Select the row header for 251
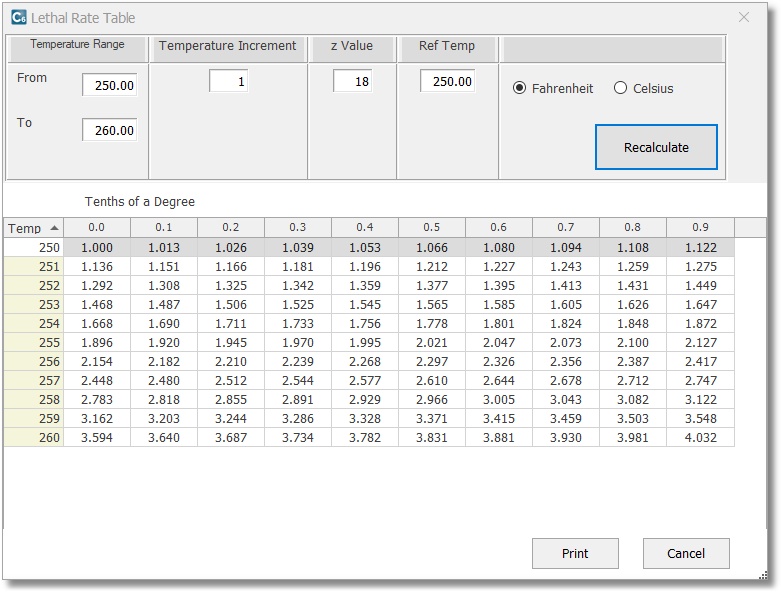Viewport: 782px width, 594px height. pyautogui.click(x=33, y=266)
